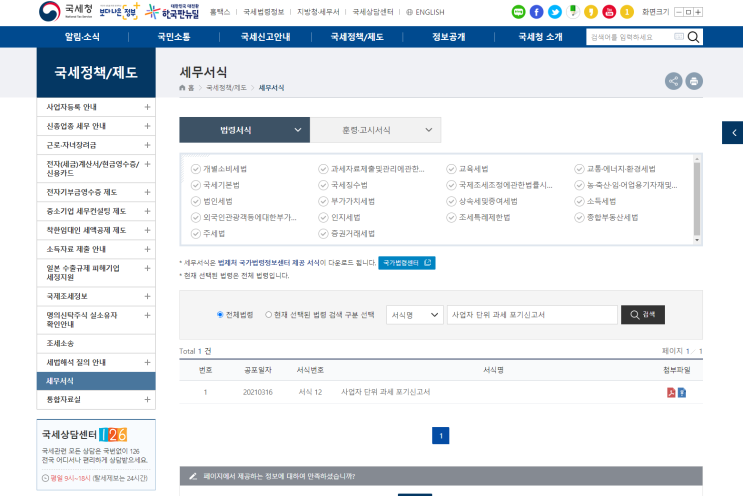Screen dimensions: 743x496
Task: Click the 국가법령센터 button
Action: click(407, 263)
